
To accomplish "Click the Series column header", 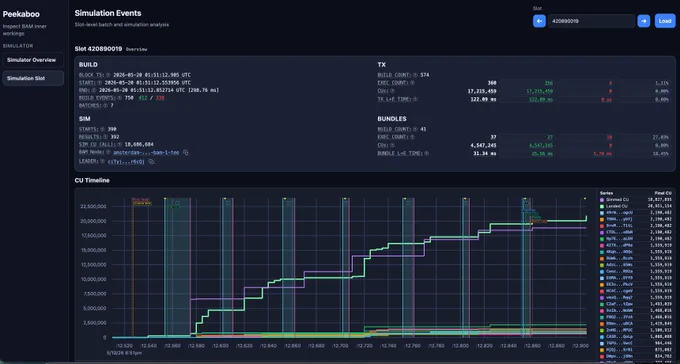I will point(606,193).
